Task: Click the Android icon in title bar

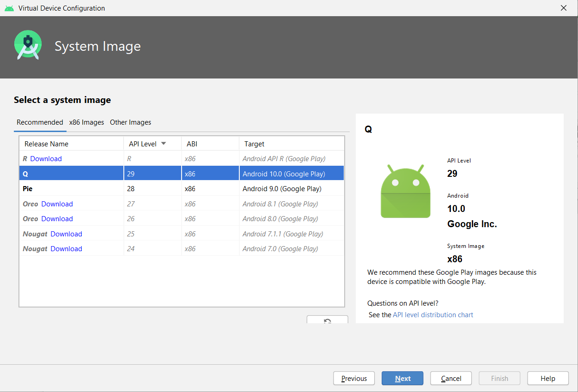Action: point(9,8)
